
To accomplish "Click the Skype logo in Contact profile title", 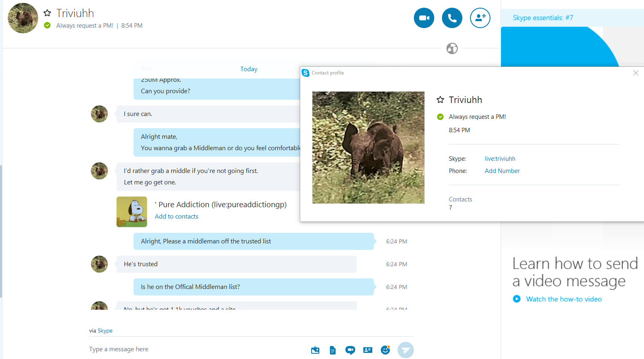I will [x=306, y=73].
